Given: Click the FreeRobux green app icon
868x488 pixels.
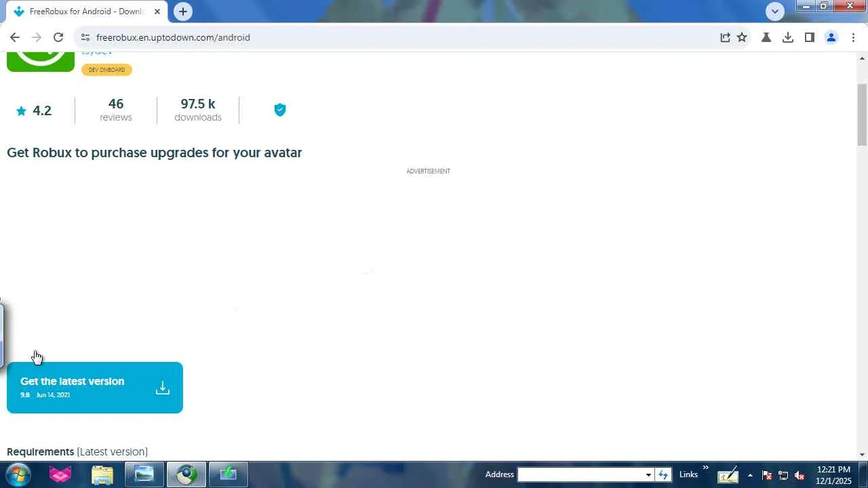Looking at the screenshot, I should 41,61.
